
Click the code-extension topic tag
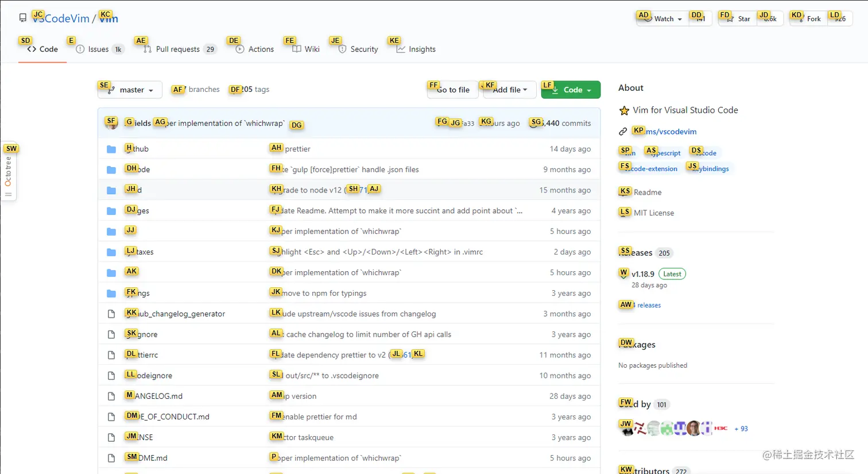[649, 169]
